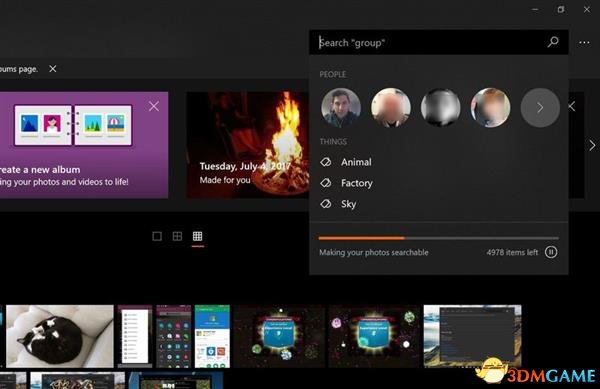Open the Tuesday, July 4, 2017 album
600x389 pixels.
pos(247,145)
